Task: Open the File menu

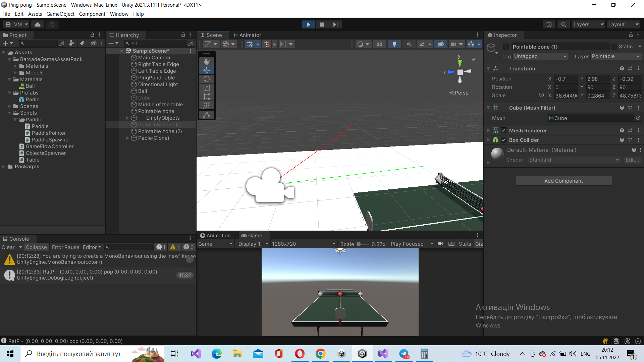Action: click(x=6, y=14)
